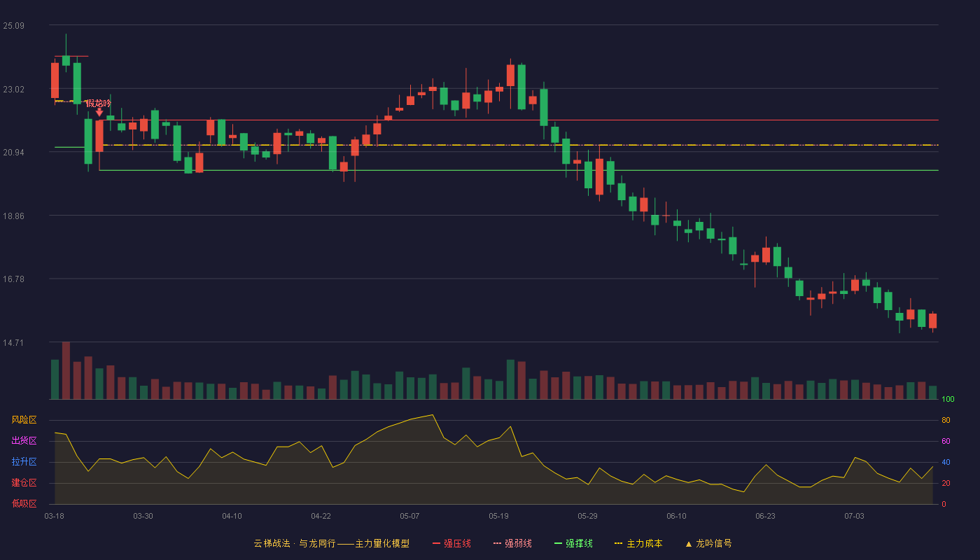Click the 18.86 price axis label
Viewport: 980px width, 560px height.
point(13,216)
